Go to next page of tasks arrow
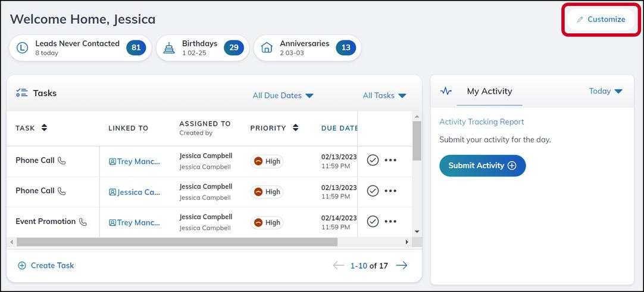This screenshot has height=292, width=644. [x=402, y=265]
